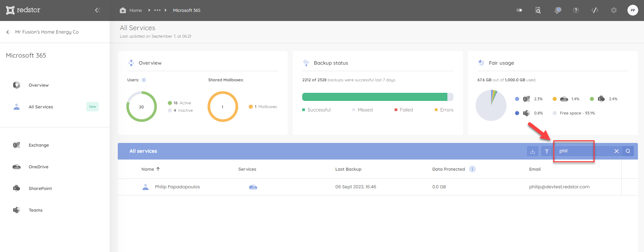Click the Errors legend item
644x252 pixels.
click(x=444, y=110)
